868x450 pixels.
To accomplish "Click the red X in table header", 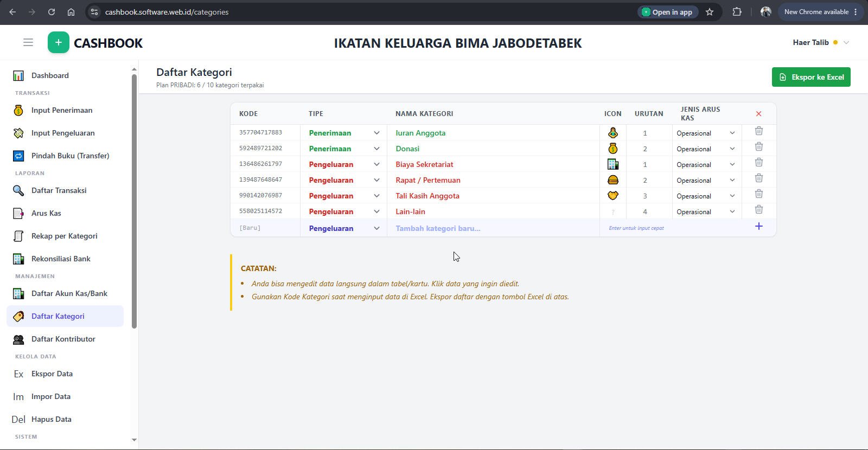I will [x=758, y=114].
